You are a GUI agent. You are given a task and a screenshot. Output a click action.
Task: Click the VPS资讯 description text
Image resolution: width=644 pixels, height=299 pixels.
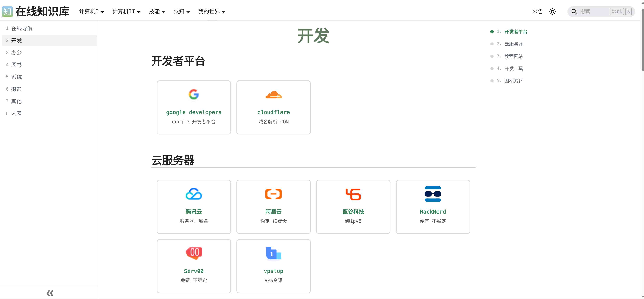[274, 281]
